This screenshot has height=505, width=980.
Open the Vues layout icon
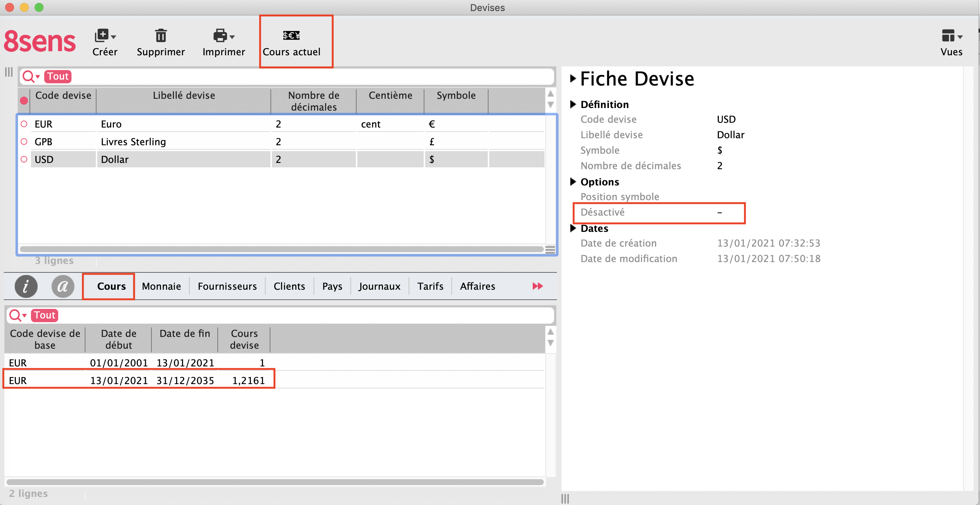pos(948,35)
